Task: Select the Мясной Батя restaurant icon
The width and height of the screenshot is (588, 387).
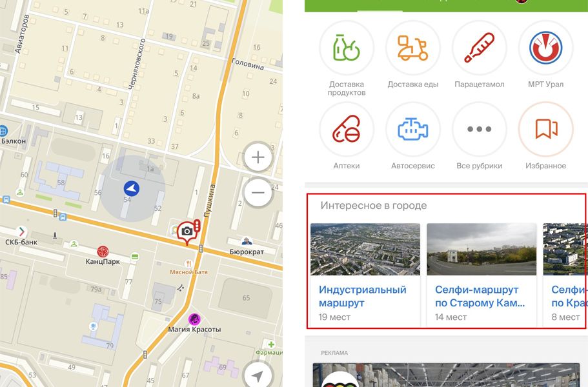Action: (x=188, y=264)
